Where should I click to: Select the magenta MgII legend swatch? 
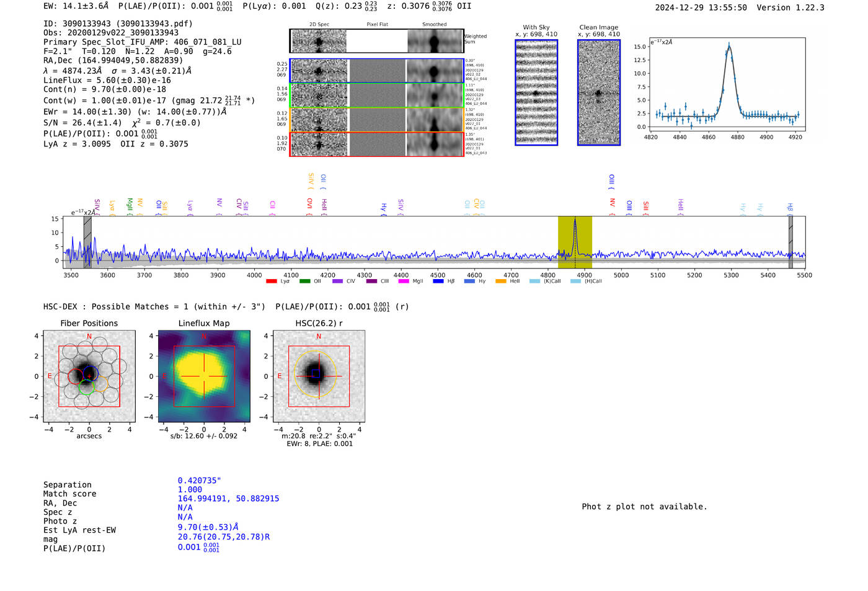(x=404, y=282)
